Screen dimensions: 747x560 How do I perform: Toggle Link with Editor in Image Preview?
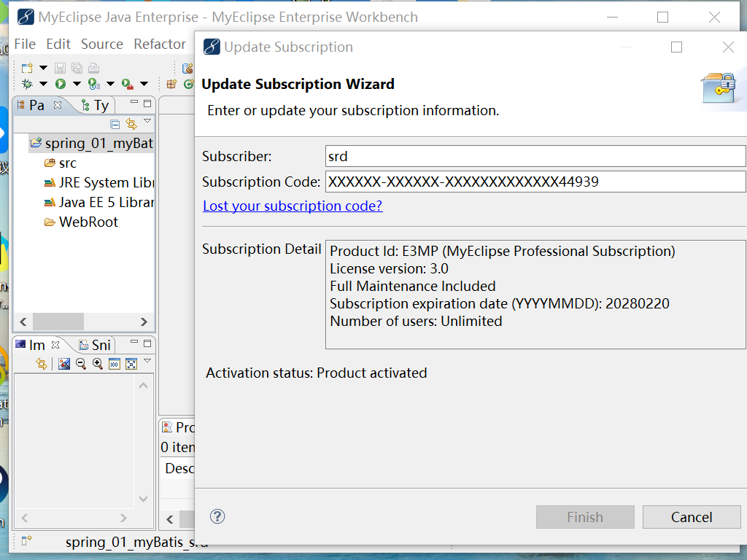click(x=42, y=365)
